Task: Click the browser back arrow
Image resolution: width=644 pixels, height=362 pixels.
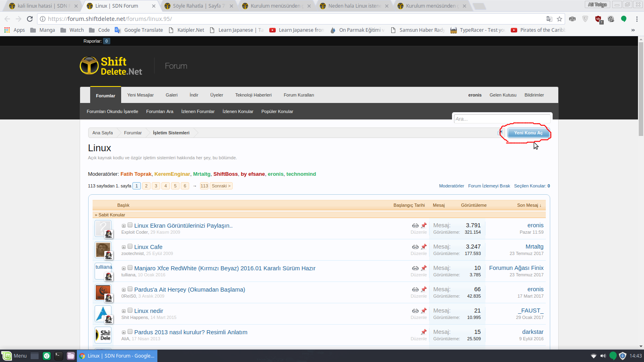Action: 7,19
